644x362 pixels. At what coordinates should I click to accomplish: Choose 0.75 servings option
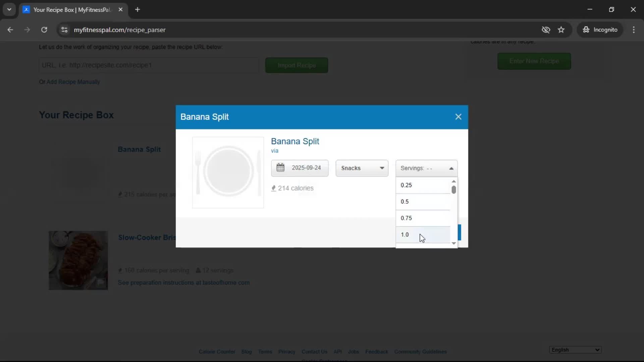pos(423,218)
